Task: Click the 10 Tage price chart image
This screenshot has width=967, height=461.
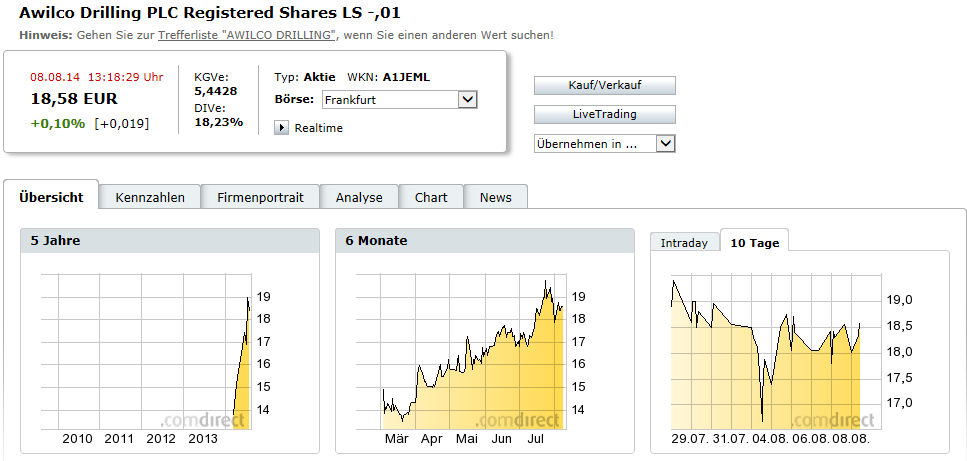Action: 770,355
